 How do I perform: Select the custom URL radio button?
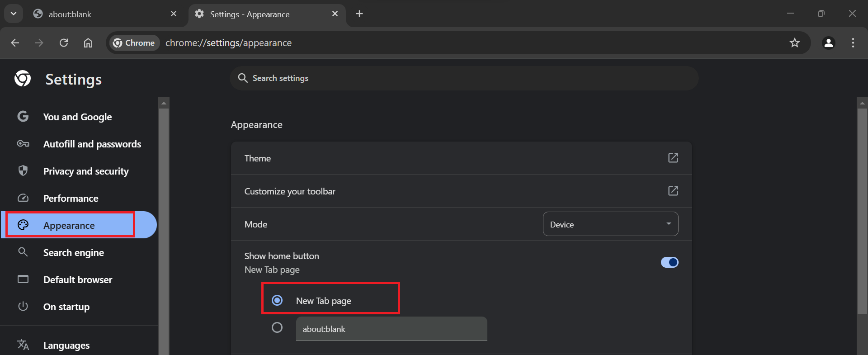[277, 327]
